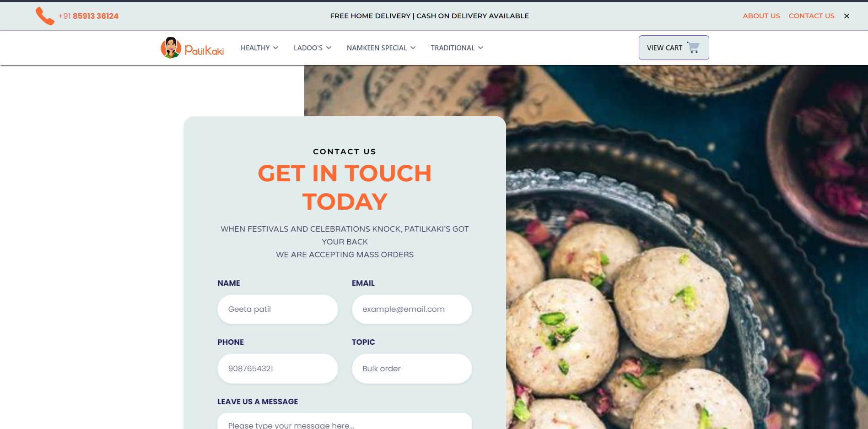Open the ABOUT US link

tap(761, 16)
